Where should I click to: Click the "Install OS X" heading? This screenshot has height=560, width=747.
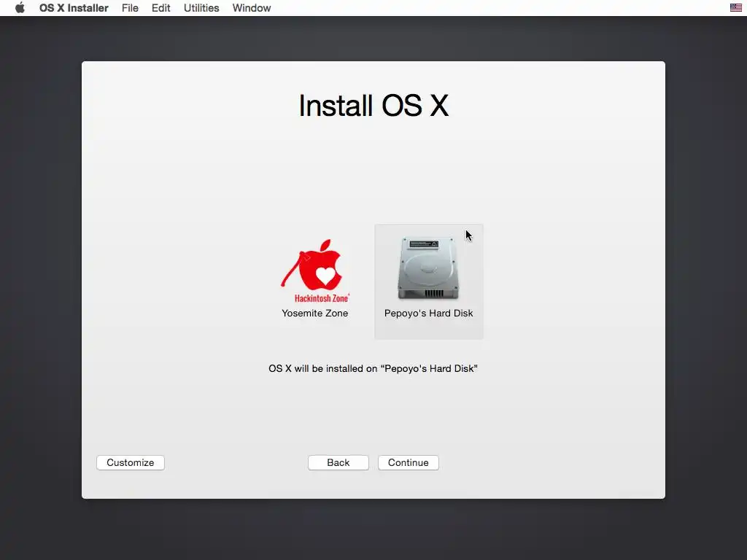(x=373, y=105)
